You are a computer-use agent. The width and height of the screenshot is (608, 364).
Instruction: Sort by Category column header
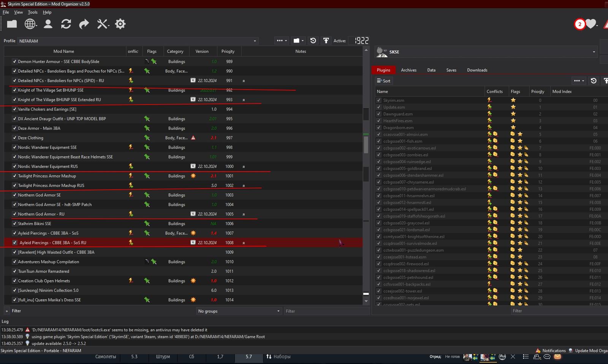[175, 51]
